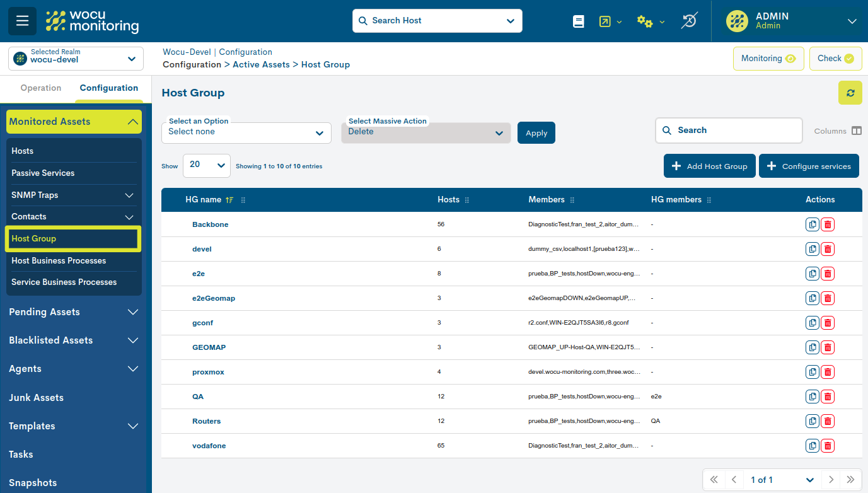Click the HG members column drag handle
Screen dimensions: 868x493
click(x=709, y=200)
